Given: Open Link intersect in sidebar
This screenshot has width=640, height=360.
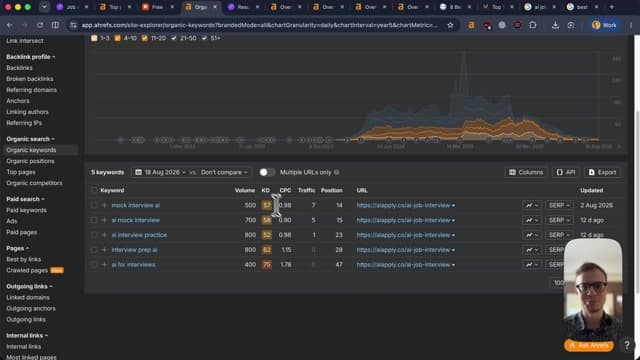Looking at the screenshot, I should [x=24, y=41].
